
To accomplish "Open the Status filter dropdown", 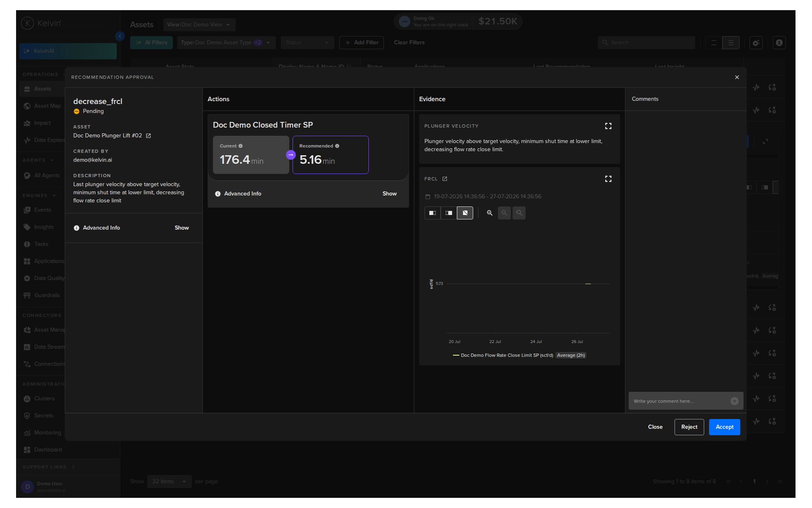I will [307, 42].
